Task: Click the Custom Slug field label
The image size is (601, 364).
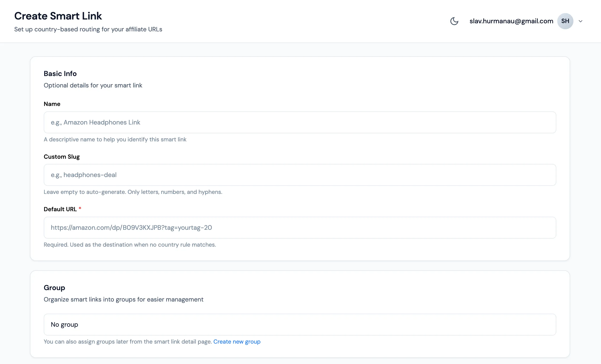Action: (62, 157)
